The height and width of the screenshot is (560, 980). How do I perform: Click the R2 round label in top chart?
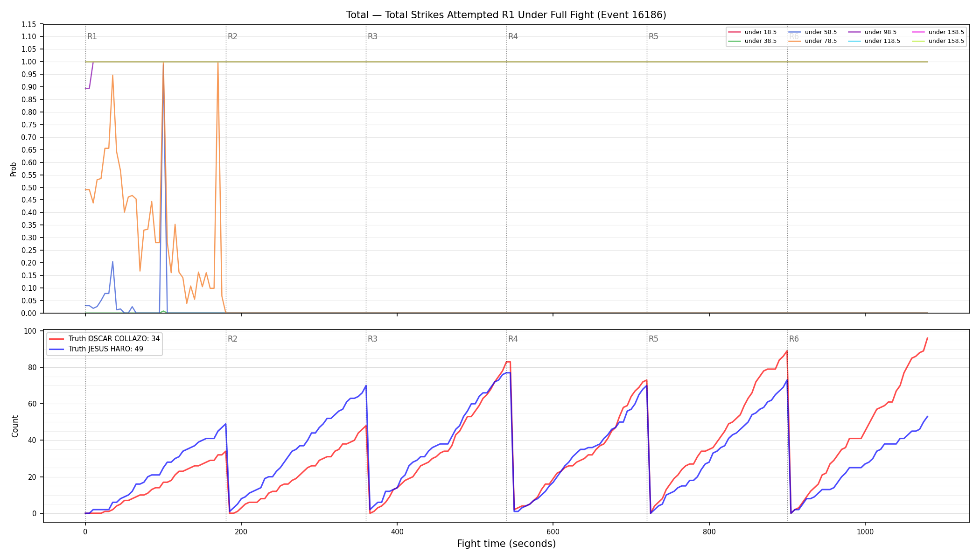click(x=232, y=36)
